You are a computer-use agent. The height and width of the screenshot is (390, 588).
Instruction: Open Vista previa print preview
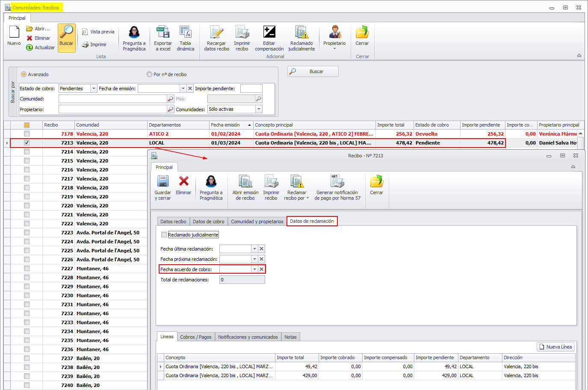pos(98,32)
